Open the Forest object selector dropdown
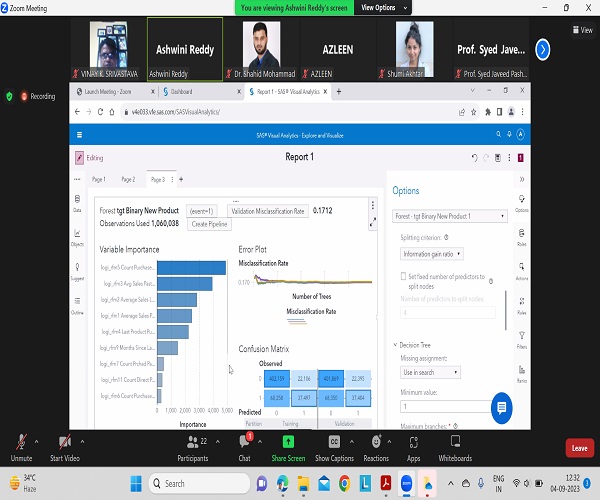600x500 pixels. tap(450, 216)
